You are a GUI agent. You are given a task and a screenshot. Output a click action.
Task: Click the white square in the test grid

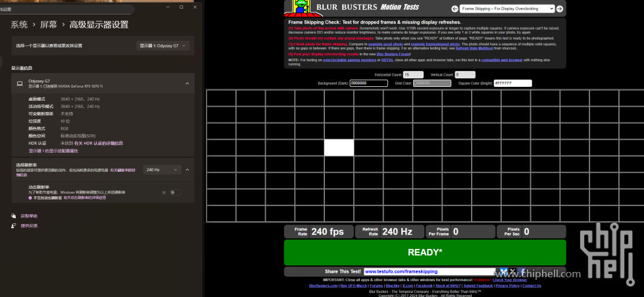tap(339, 148)
